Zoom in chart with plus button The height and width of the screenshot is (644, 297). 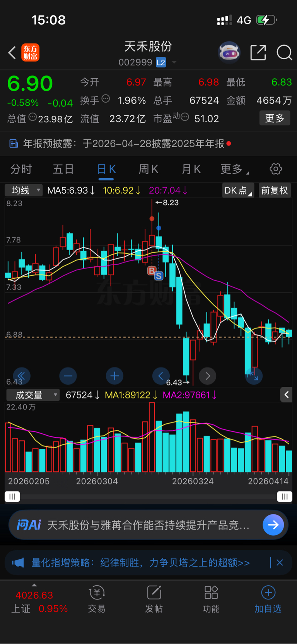[114, 376]
